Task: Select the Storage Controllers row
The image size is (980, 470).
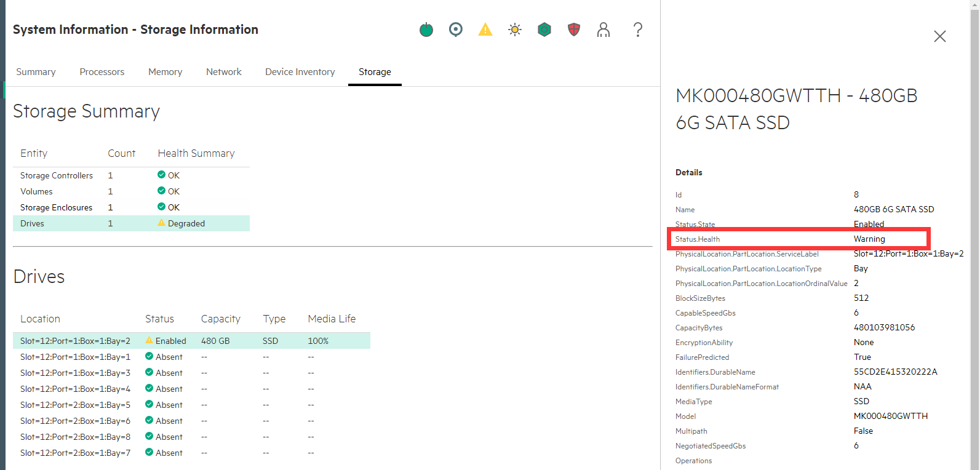Action: tap(131, 175)
